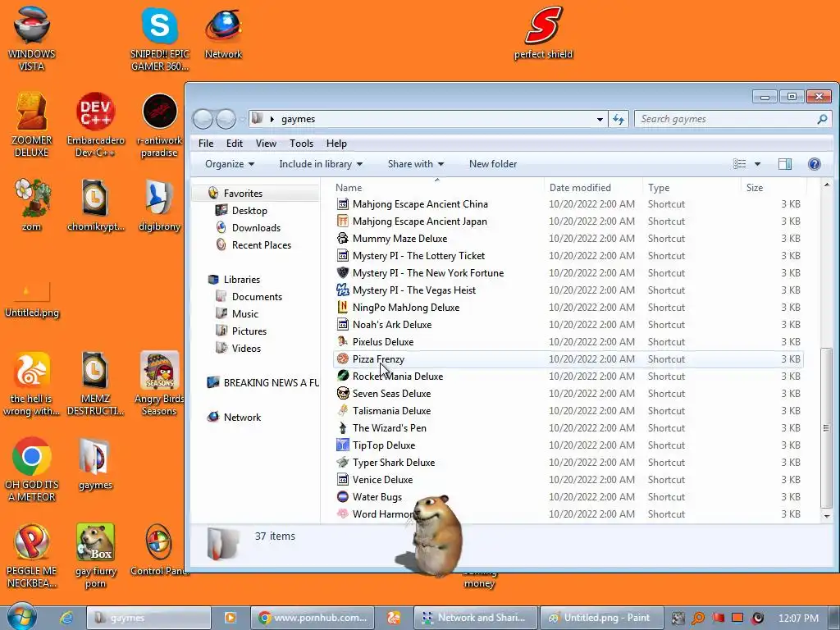Go forward with the Explorer forward button

click(x=226, y=119)
